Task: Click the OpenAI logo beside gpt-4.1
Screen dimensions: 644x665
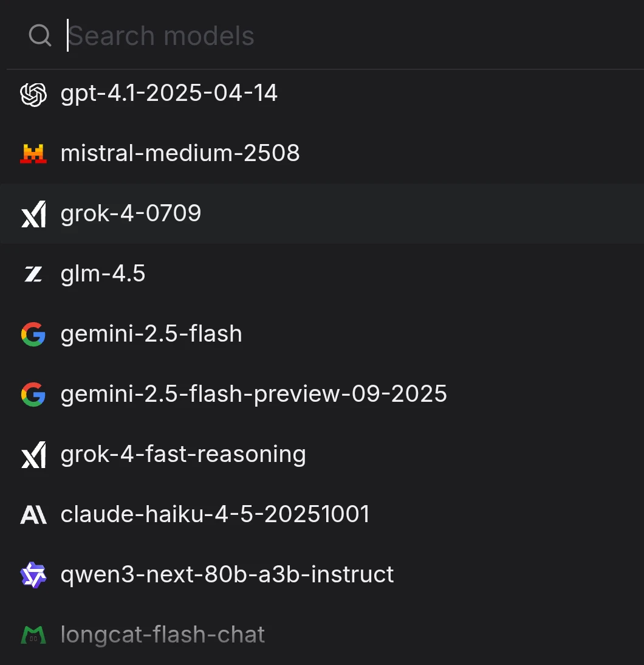Action: [33, 94]
